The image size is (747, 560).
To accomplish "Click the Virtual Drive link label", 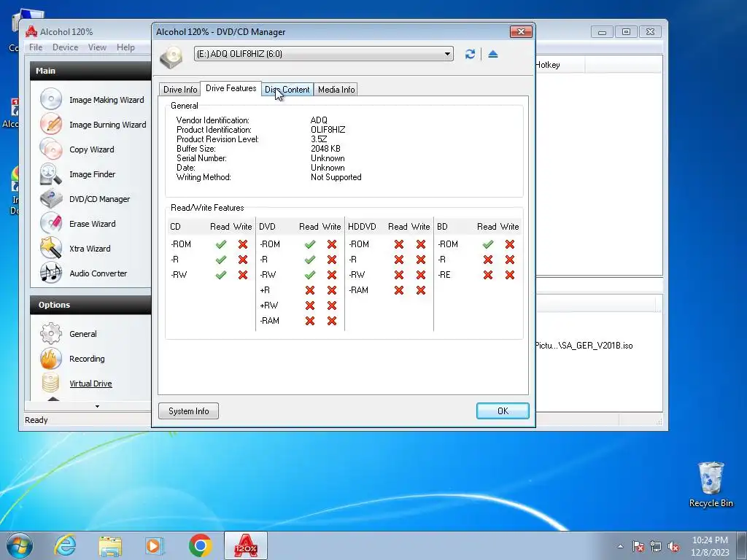I will [90, 384].
